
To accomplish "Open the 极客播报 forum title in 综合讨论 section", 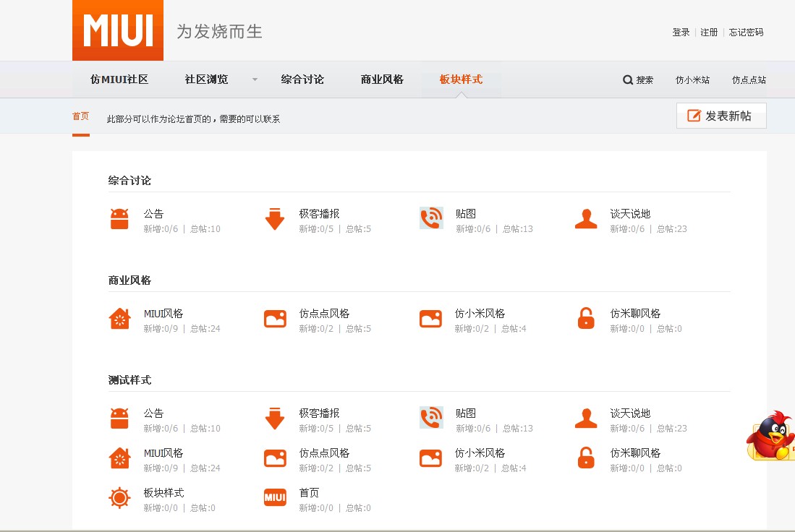I will [319, 214].
